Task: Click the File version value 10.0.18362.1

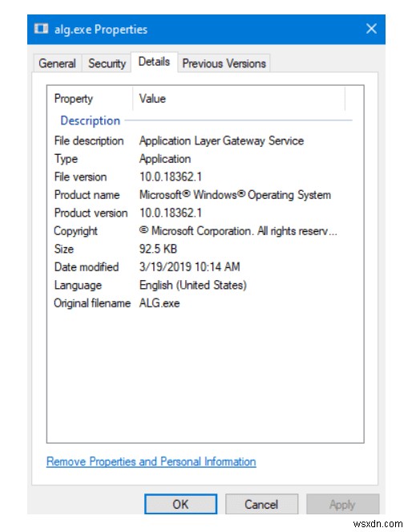Action: pyautogui.click(x=171, y=177)
